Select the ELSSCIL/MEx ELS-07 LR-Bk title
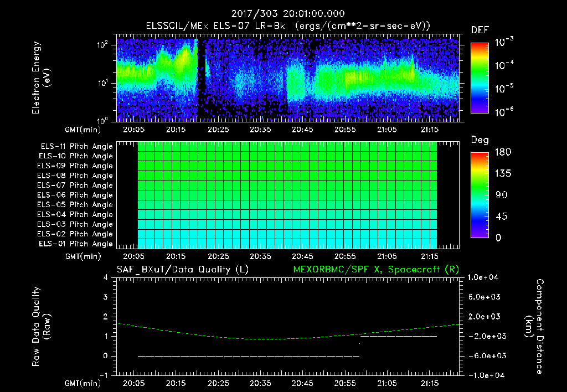 [x=215, y=26]
